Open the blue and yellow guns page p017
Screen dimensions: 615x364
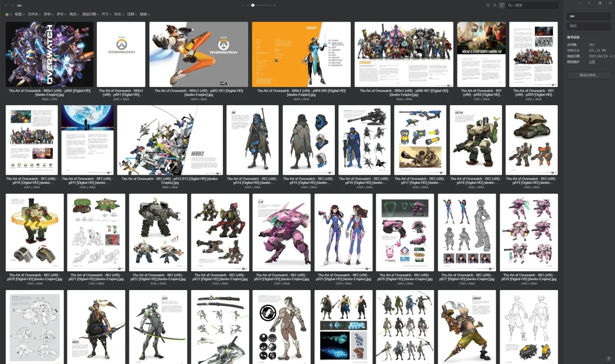pos(420,140)
